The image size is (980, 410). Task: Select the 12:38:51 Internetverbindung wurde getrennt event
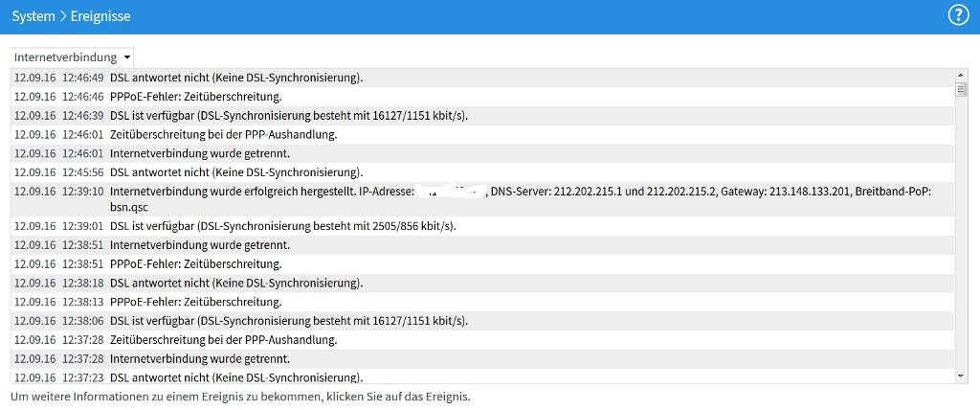tap(212, 245)
